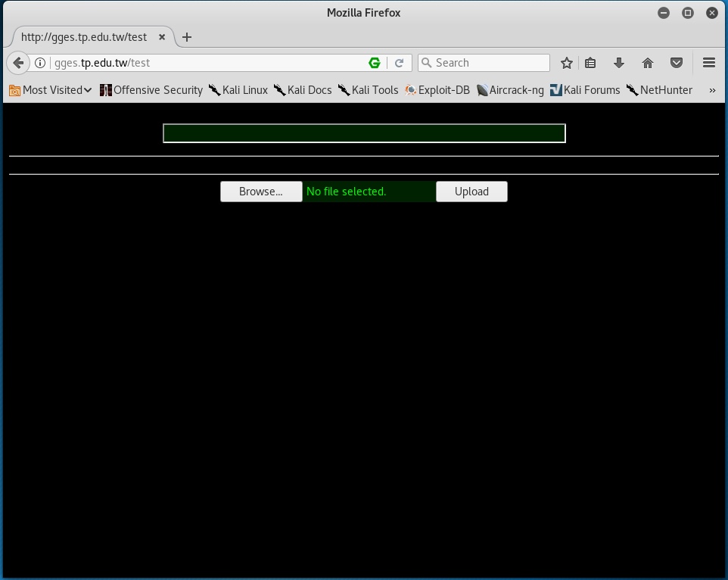Reload the current page
This screenshot has width=728, height=580.
tap(399, 63)
